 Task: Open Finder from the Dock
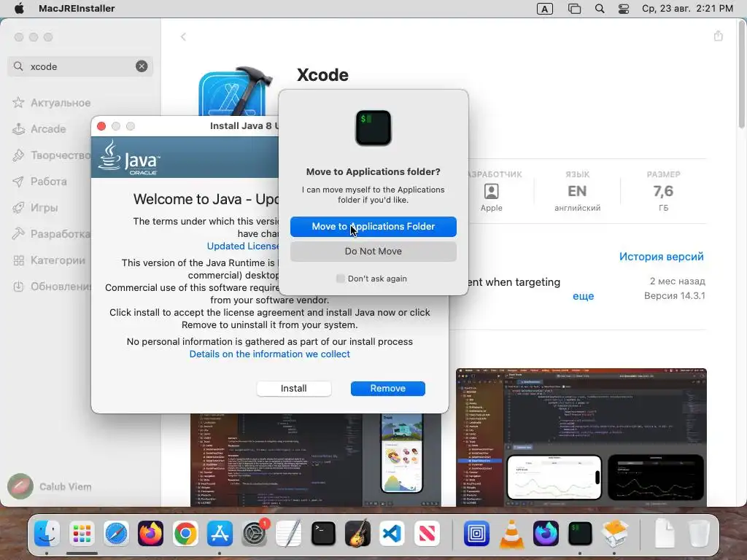pyautogui.click(x=47, y=533)
